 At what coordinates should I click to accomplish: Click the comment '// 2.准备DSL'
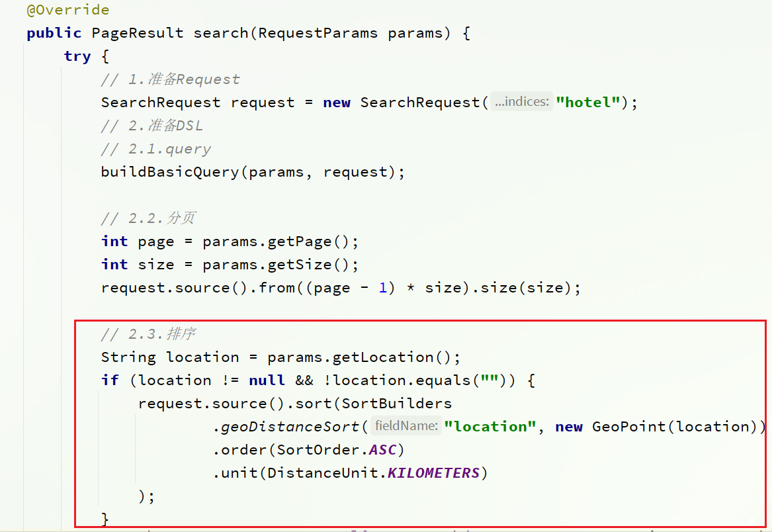click(152, 126)
